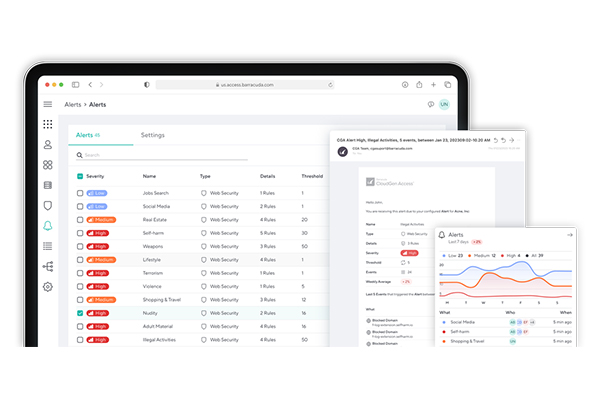
Task: Uncheck the Nudity alert checkbox
Action: coord(80,313)
